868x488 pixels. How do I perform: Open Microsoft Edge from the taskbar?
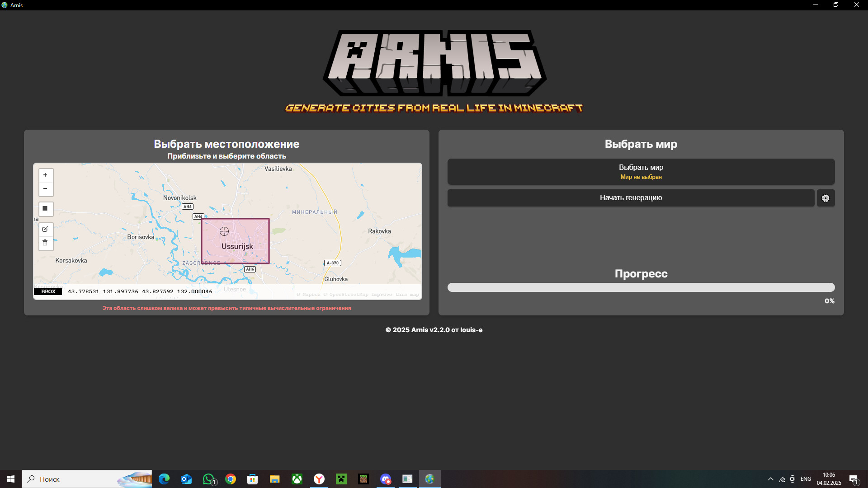click(164, 479)
